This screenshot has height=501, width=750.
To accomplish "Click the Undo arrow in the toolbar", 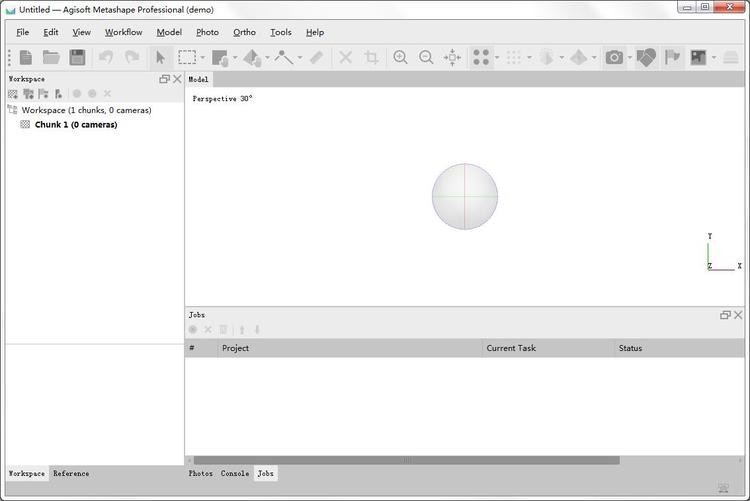I will (x=106, y=57).
